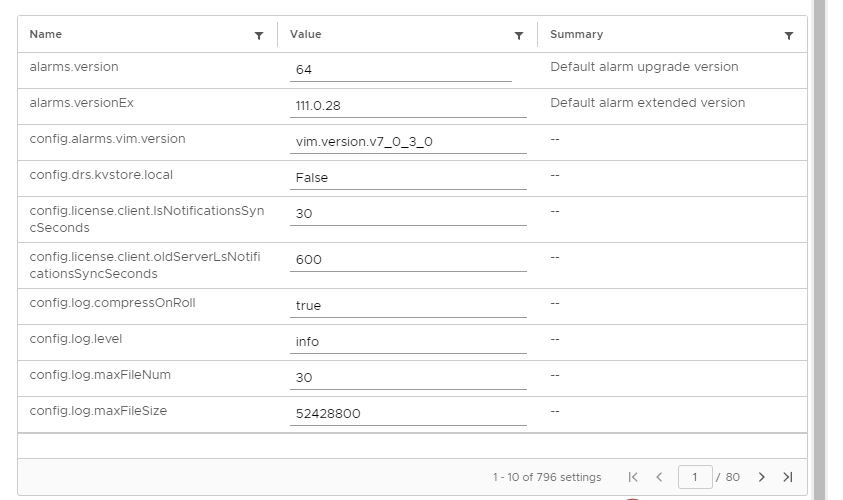Open the Value column filter icon
Viewport: 843px width, 500px height.
[519, 36]
